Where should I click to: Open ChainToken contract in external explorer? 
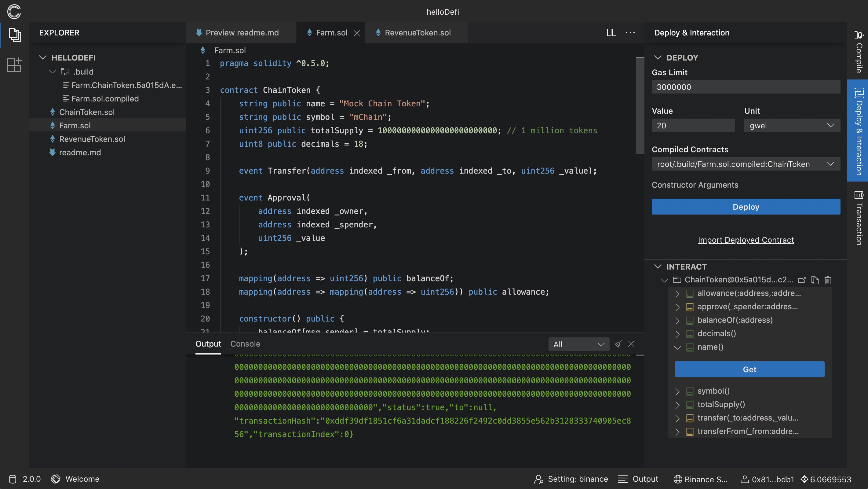tap(802, 280)
